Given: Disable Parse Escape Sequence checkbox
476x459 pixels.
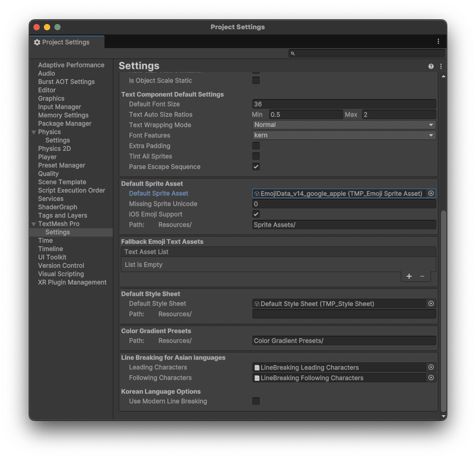Looking at the screenshot, I should (256, 167).
